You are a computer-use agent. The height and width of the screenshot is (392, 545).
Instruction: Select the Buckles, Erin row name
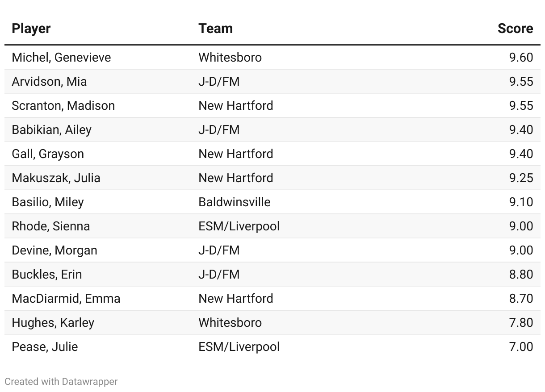pos(47,275)
